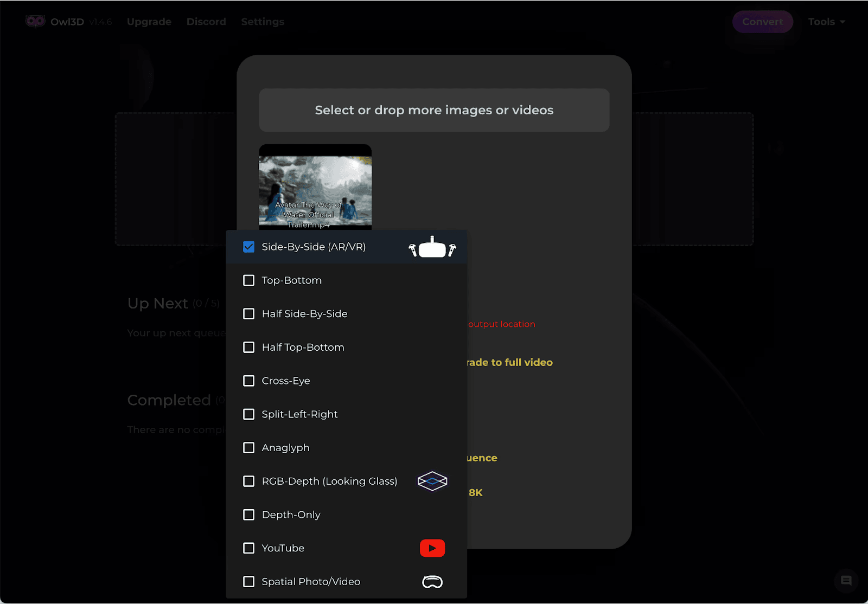
Task: Uncheck the Side-By-Side (AR/VR) checkbox
Action: tap(249, 247)
